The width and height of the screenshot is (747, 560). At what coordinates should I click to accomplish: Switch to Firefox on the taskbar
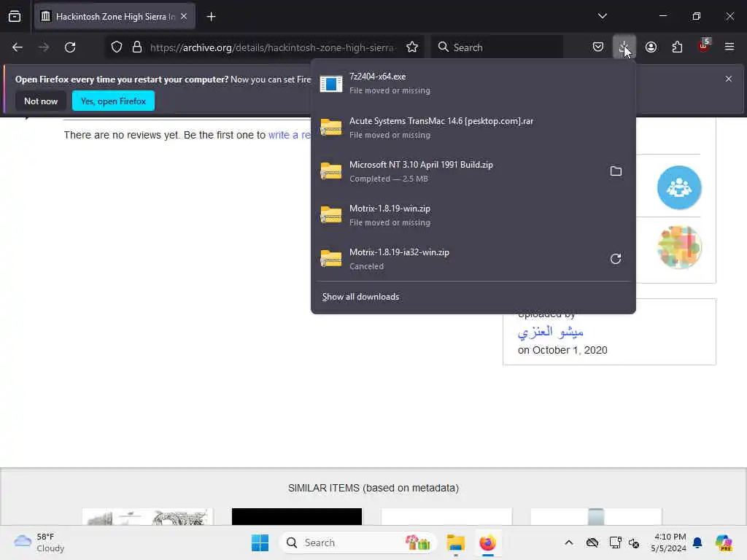(x=487, y=542)
